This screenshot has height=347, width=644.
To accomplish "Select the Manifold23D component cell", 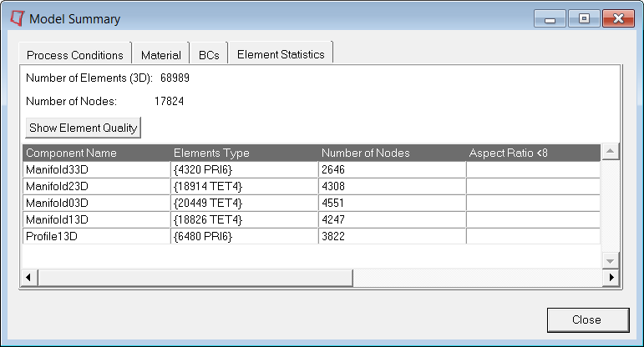I will [x=96, y=186].
